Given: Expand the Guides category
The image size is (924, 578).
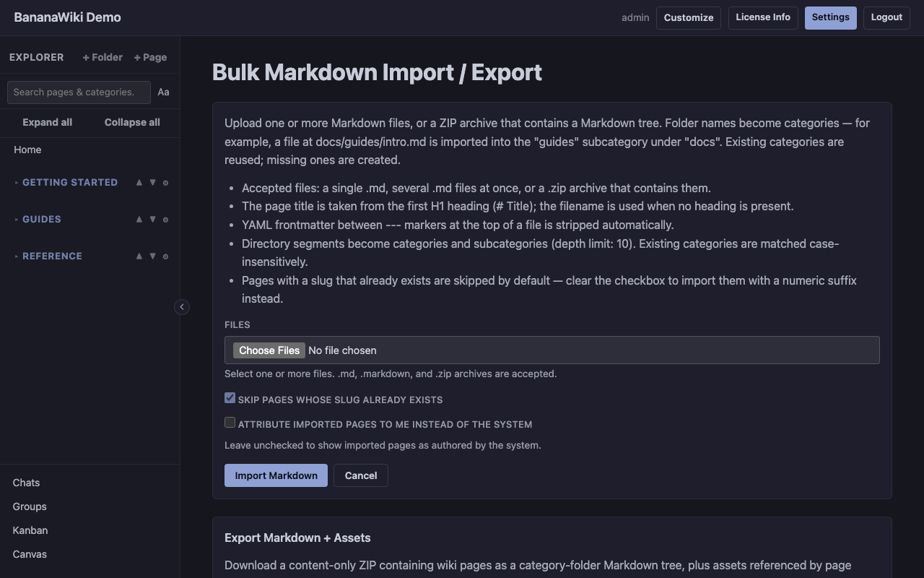Looking at the screenshot, I should pyautogui.click(x=17, y=220).
